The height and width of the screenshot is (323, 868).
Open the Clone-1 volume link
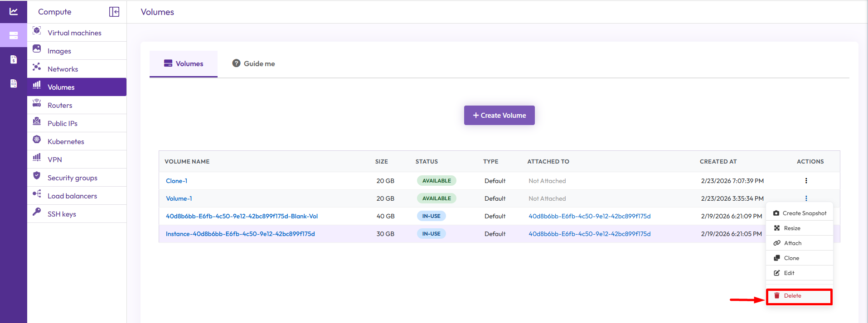(176, 181)
